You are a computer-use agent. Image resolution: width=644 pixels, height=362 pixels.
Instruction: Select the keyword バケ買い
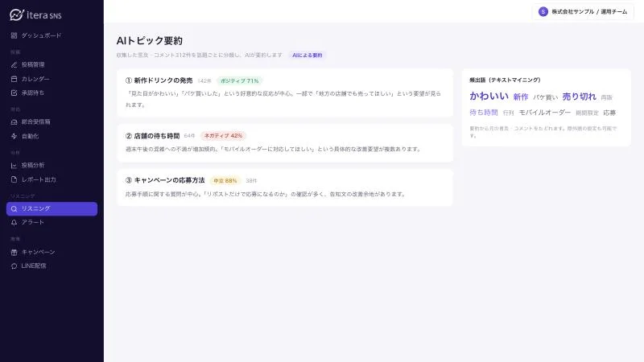point(546,97)
